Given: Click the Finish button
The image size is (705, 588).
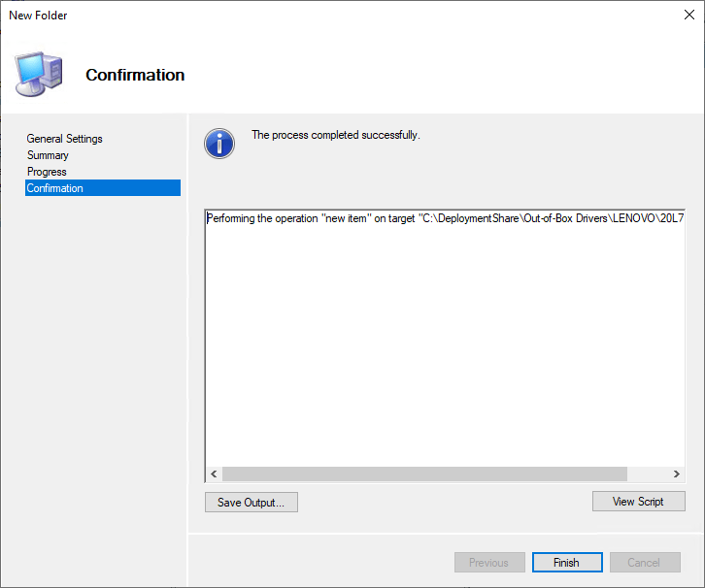Looking at the screenshot, I should [x=566, y=563].
